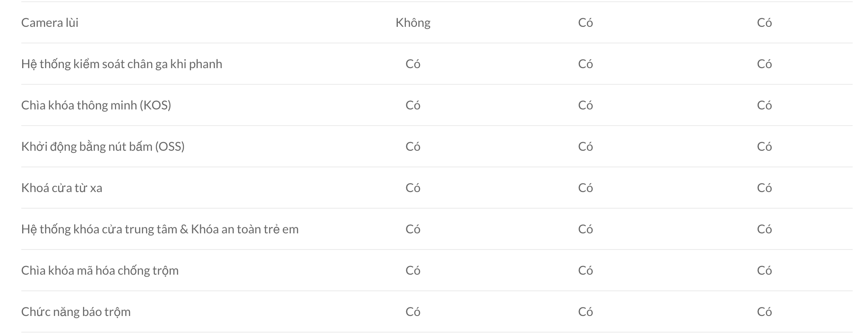Click the 'Camera lùi' row label
The image size is (868, 333).
(x=50, y=23)
